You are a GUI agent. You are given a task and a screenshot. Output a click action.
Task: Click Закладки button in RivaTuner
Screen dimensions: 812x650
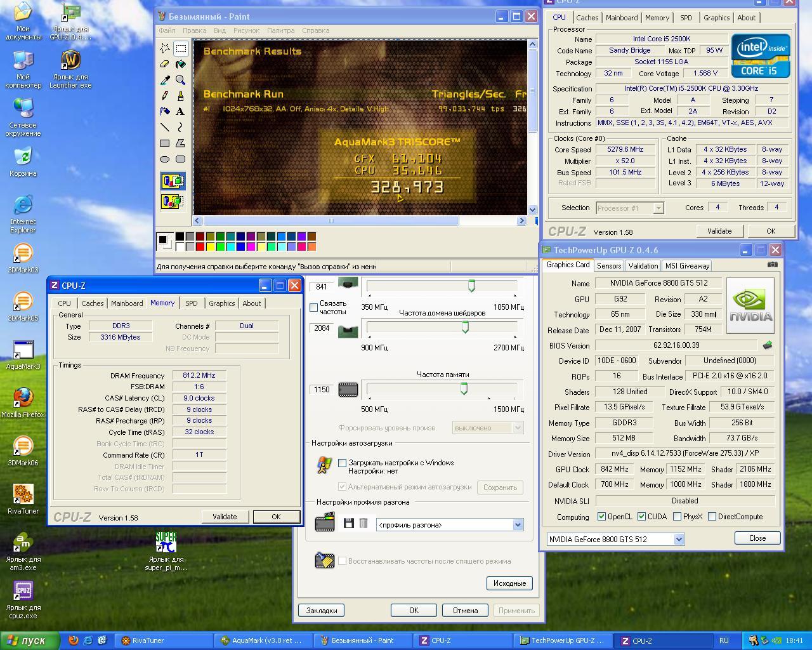(322, 611)
